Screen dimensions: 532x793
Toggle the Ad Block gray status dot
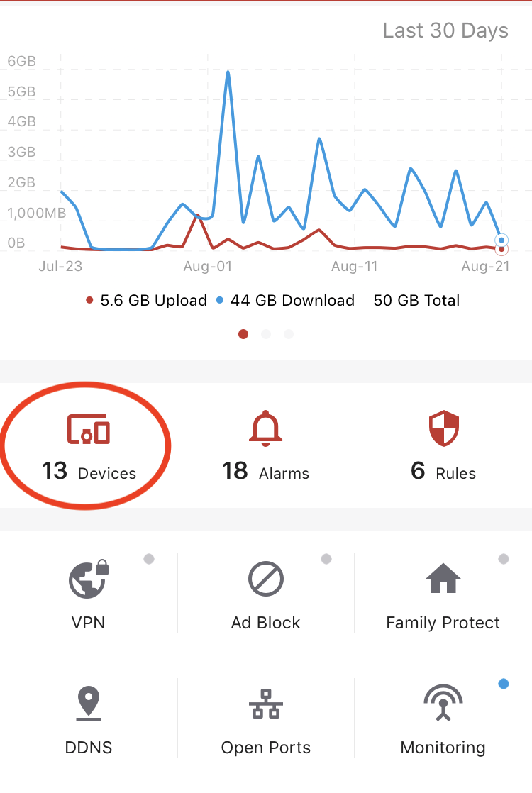tap(326, 559)
